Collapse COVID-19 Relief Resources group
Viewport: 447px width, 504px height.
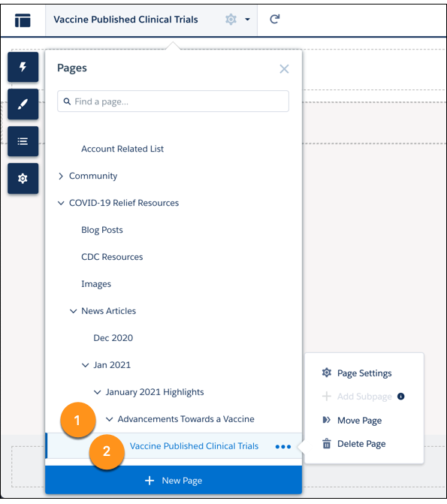(61, 203)
